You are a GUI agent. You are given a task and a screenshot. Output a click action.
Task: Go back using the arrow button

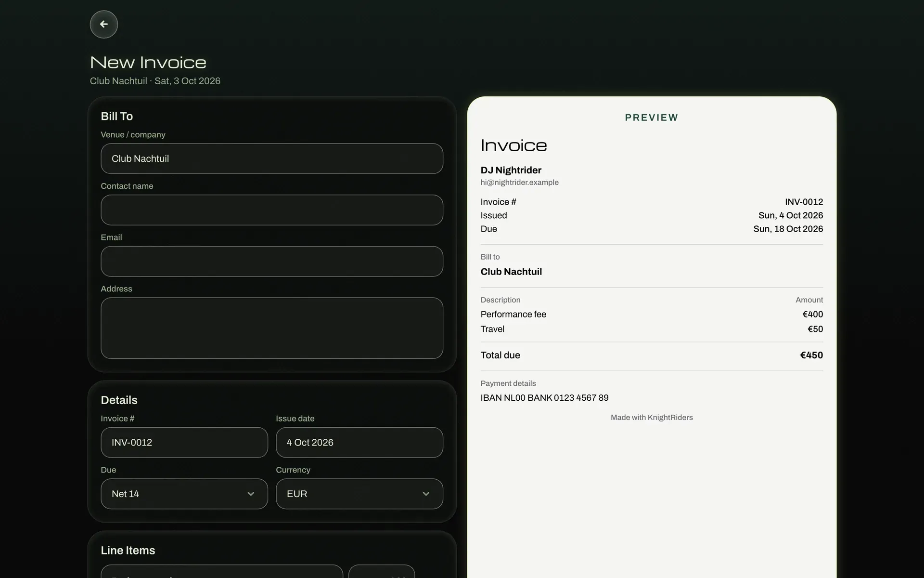(x=103, y=24)
